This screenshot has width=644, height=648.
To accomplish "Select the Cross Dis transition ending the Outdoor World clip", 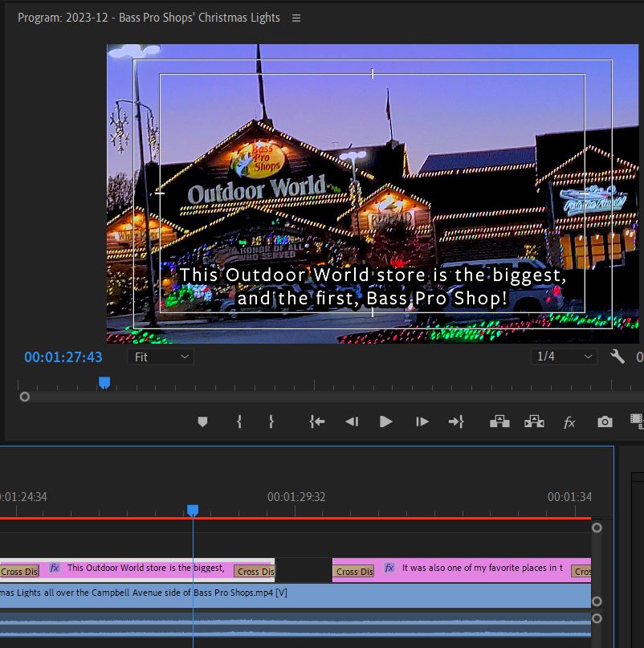I will coord(255,572).
